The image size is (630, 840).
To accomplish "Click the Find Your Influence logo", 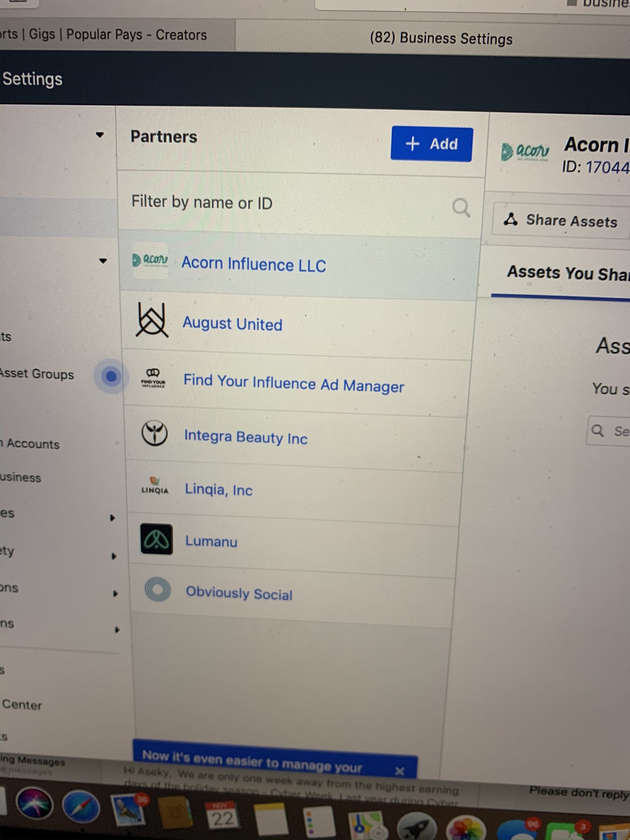I will [153, 378].
